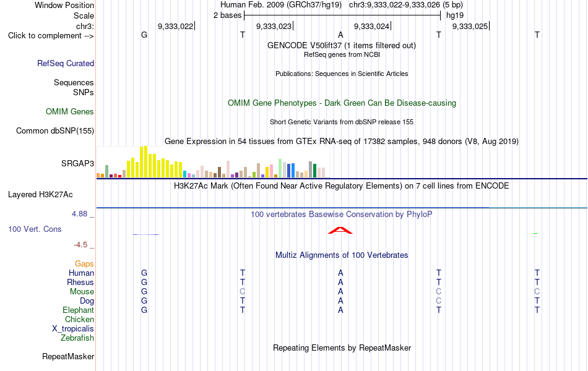Click the red PhyloP conservation peak

[340, 230]
